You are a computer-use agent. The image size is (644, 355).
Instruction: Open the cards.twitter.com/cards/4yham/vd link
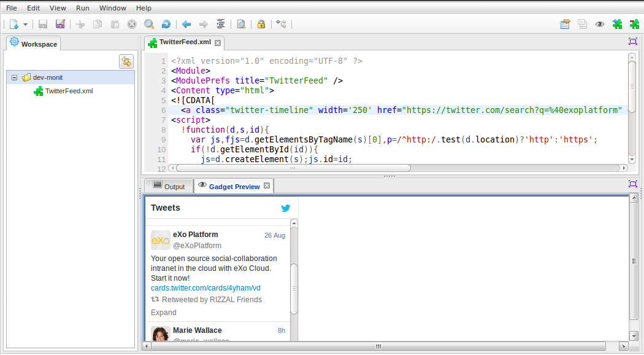tap(205, 288)
